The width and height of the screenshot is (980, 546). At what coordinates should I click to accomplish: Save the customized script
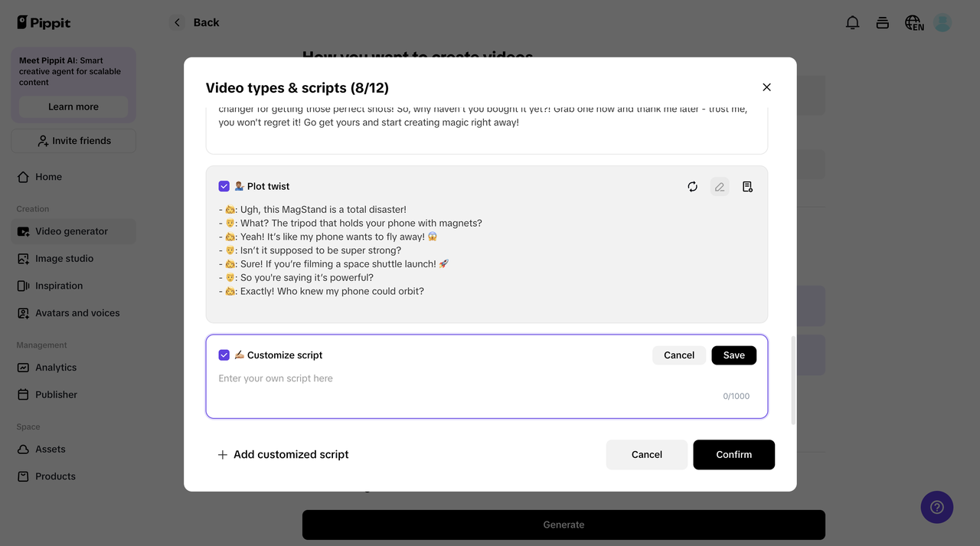tap(733, 355)
